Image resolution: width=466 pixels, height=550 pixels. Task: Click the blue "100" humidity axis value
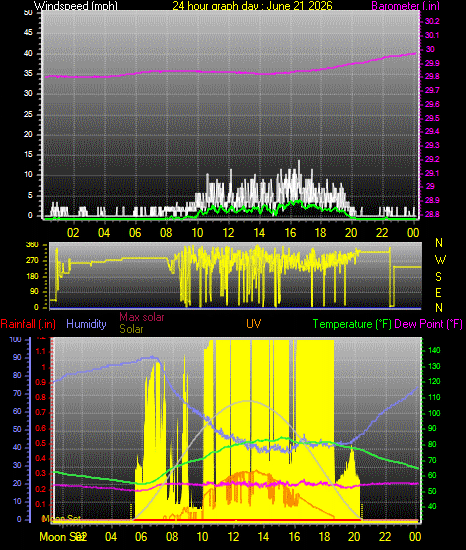click(15, 340)
